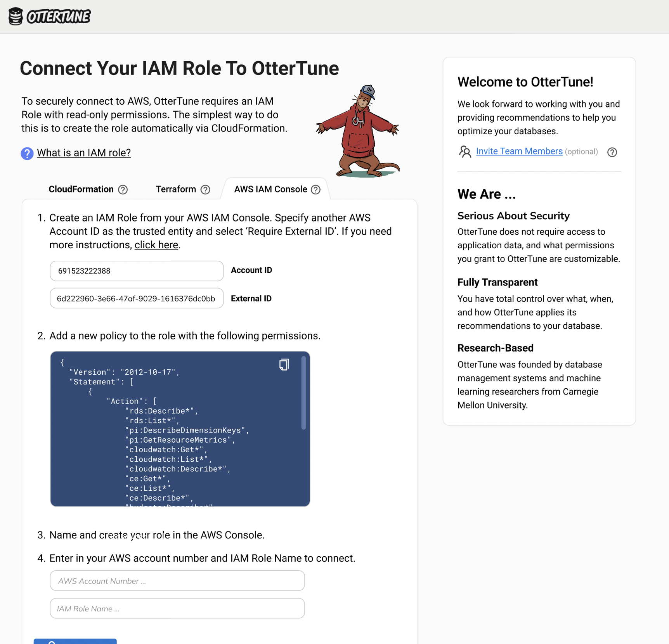
Task: Click the "ce:List*" policy line
Action: pos(150,488)
